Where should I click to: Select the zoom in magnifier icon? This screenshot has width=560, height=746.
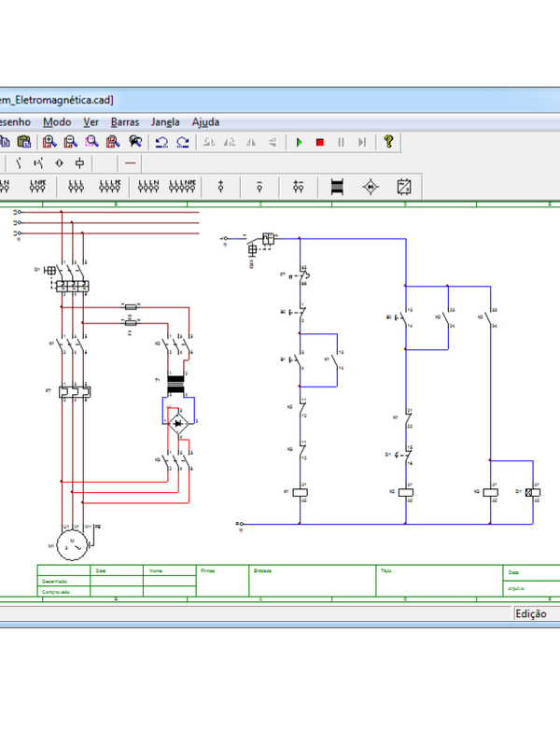coord(49,142)
